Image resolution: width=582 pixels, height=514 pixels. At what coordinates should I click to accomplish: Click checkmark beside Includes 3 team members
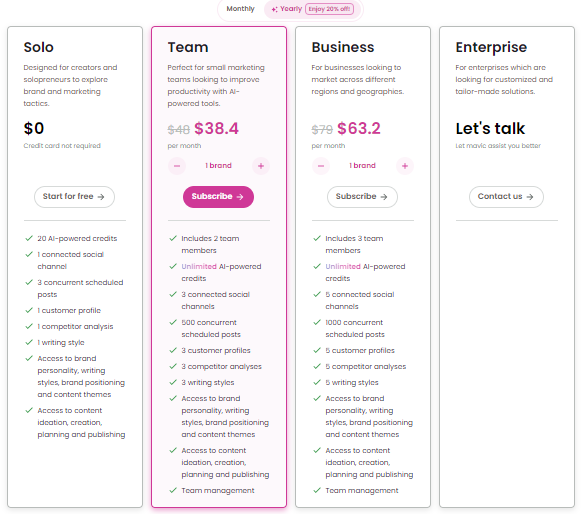point(317,238)
